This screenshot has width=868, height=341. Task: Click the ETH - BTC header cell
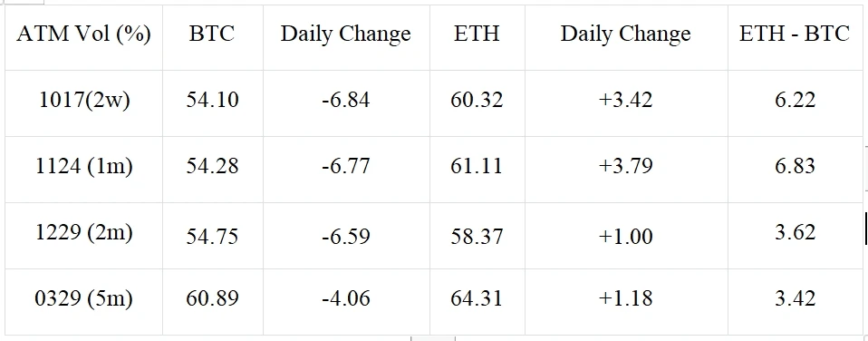[x=795, y=37]
